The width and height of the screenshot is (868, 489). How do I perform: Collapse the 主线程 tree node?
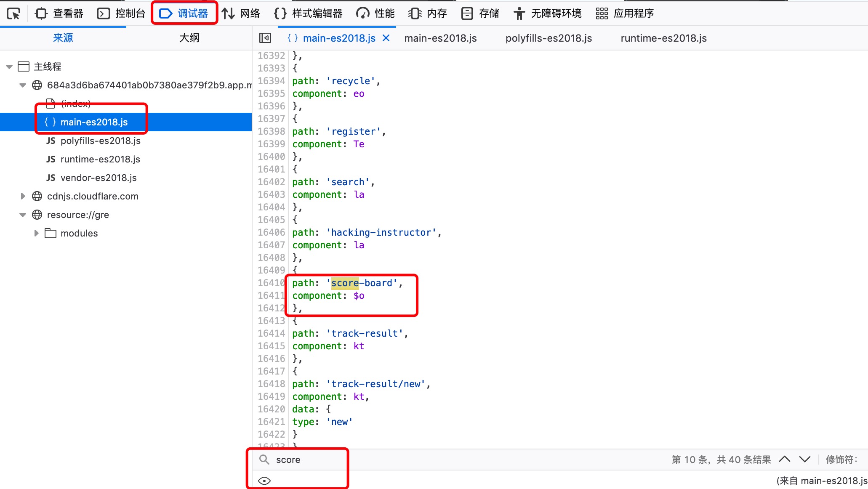9,66
